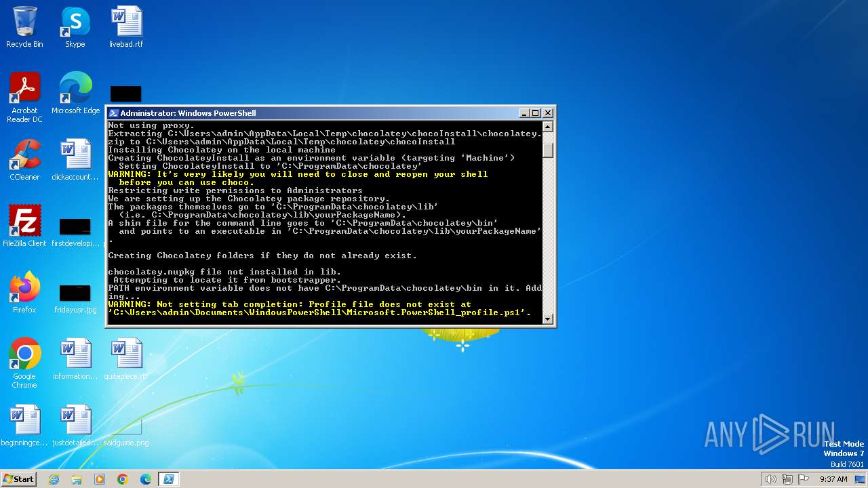Open PowerShell window system menu icon

(114, 113)
